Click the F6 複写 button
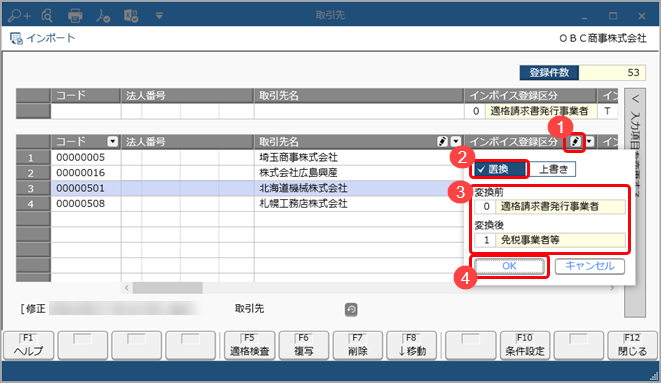Viewport: 661px width, 383px height. pyautogui.click(x=304, y=345)
